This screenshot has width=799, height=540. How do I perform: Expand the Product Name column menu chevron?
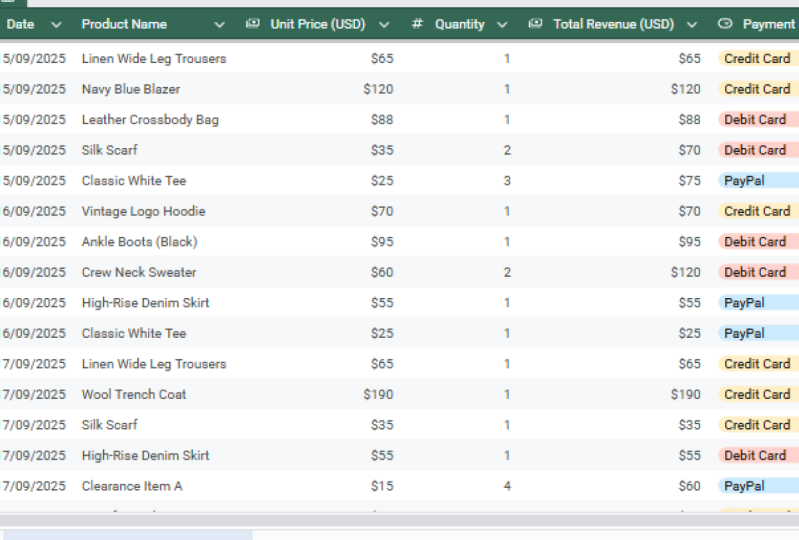pos(218,24)
